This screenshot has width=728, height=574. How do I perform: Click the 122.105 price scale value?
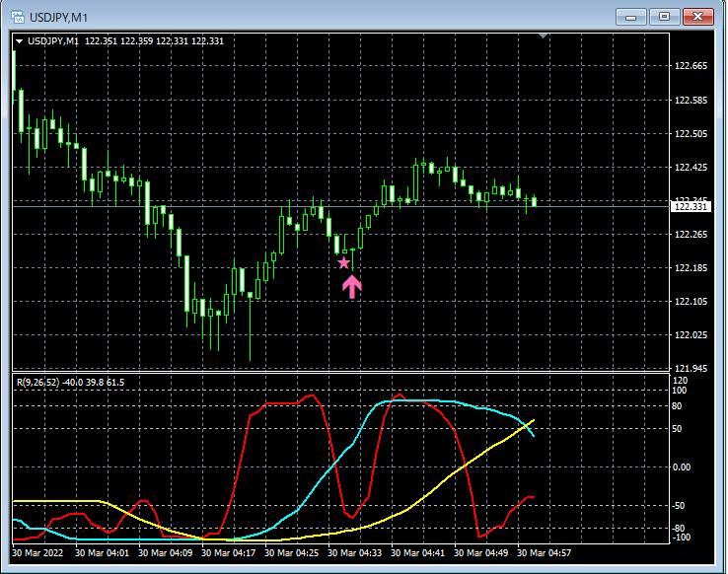(691, 302)
